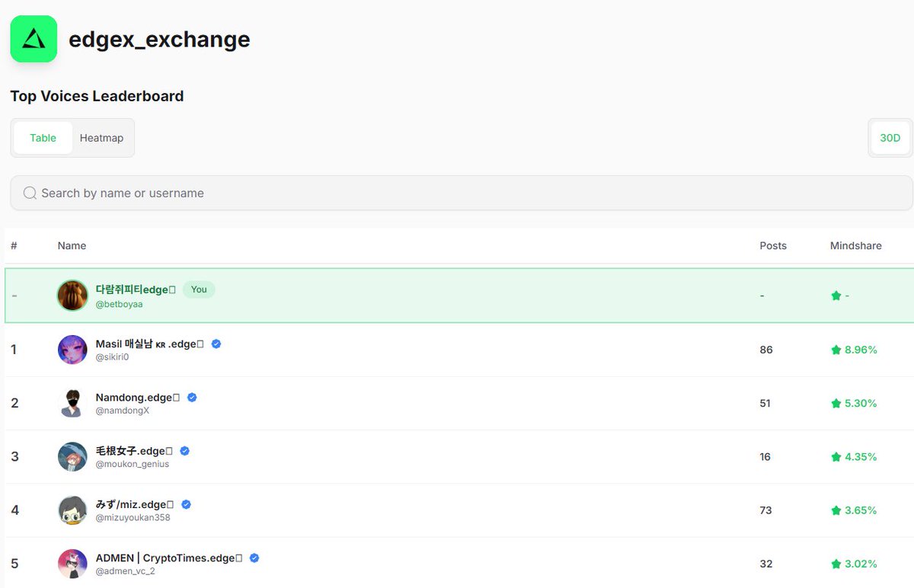This screenshot has height=588, width=914.
Task: Click the 16 posts value
Action: (x=765, y=457)
